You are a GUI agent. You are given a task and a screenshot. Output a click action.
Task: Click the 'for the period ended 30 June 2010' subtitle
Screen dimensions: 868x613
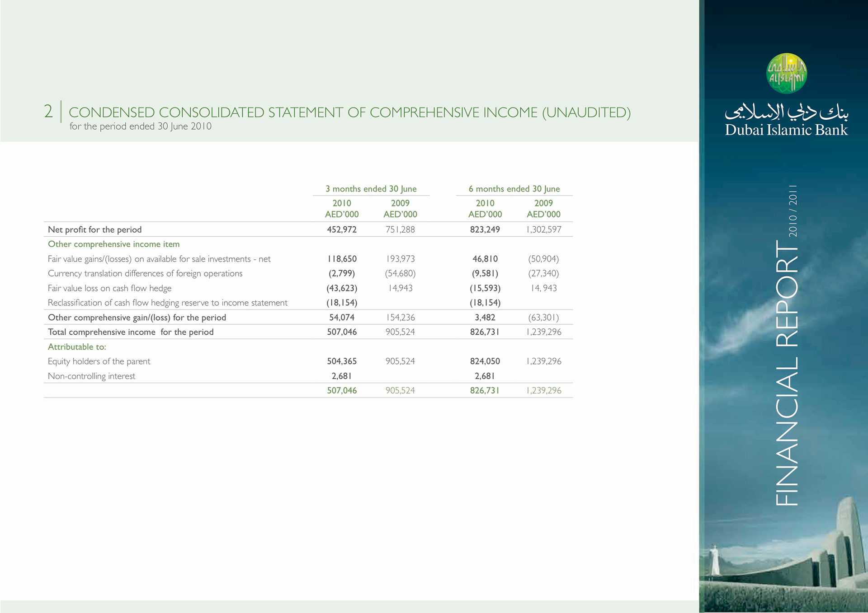pyautogui.click(x=140, y=126)
